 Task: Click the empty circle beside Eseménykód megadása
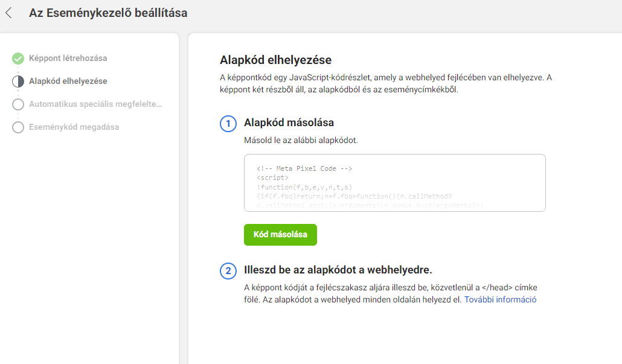[18, 127]
